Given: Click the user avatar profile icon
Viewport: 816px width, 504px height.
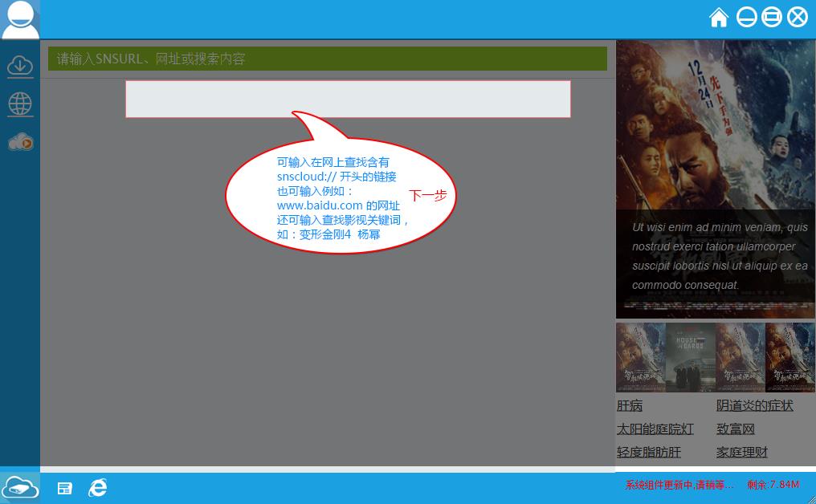Looking at the screenshot, I should 20,19.
